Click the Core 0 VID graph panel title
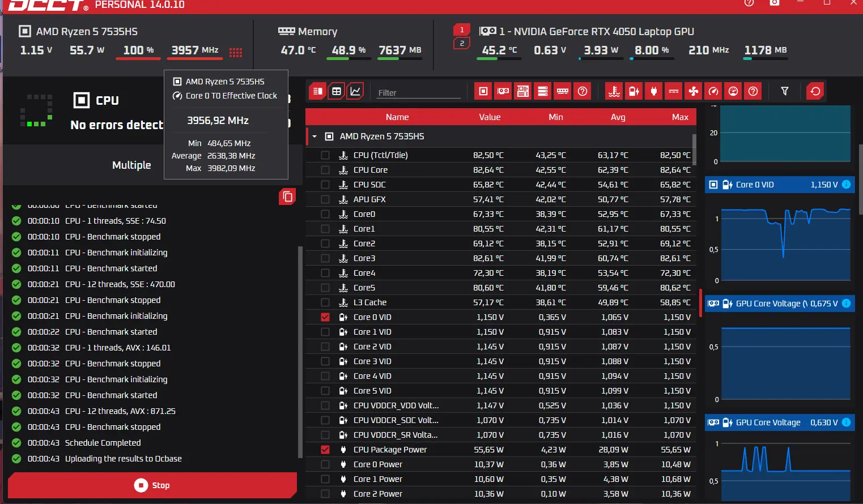The image size is (863, 504). 755,185
